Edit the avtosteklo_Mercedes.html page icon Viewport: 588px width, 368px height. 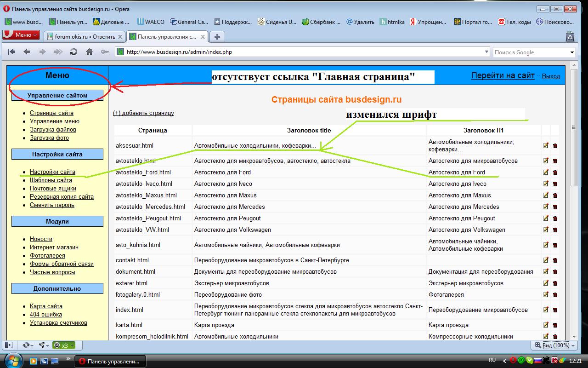pos(546,207)
